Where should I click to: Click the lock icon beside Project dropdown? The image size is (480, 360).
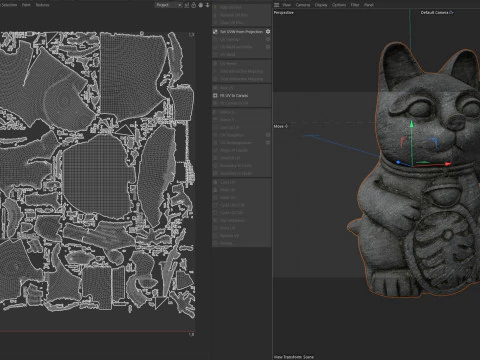[194, 5]
